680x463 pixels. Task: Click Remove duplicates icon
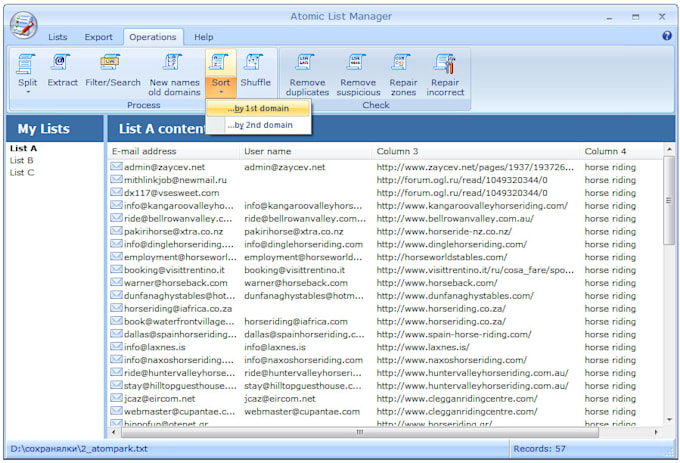pyautogui.click(x=307, y=65)
